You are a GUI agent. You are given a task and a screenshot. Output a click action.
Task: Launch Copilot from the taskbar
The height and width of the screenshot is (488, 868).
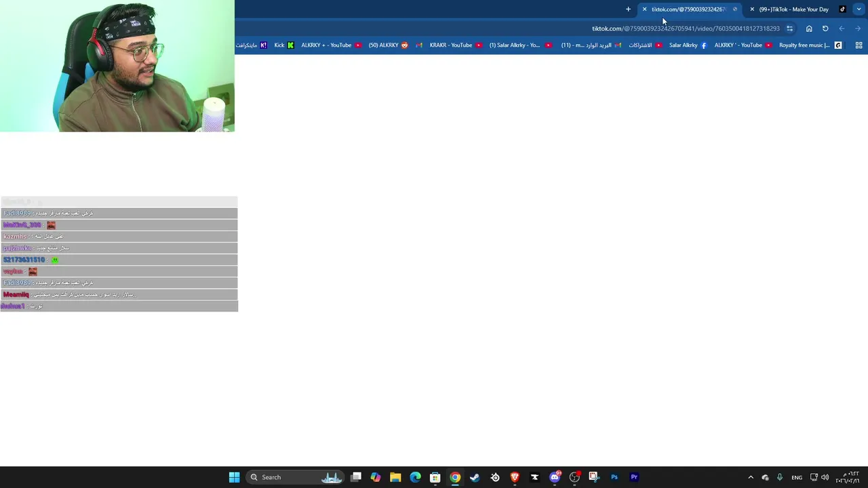[x=376, y=477]
